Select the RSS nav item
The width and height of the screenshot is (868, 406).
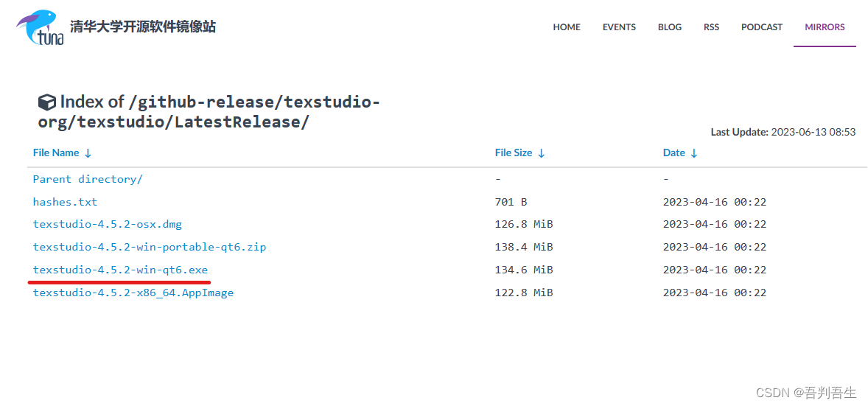coord(711,27)
